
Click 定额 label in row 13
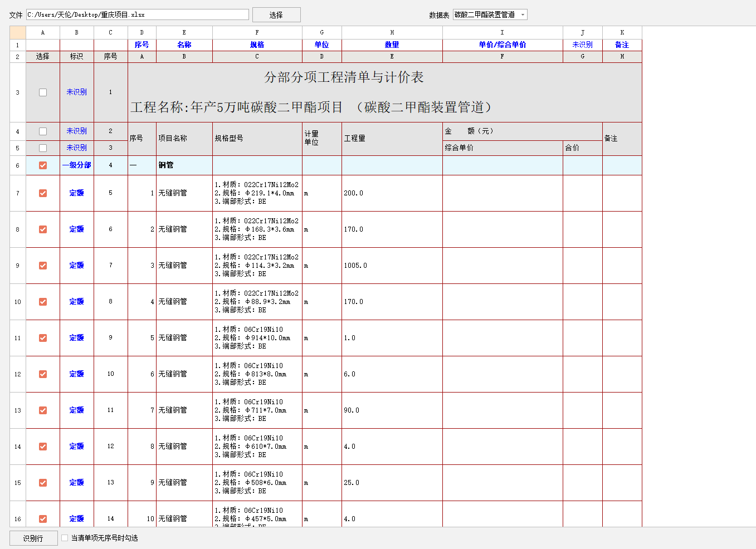(77, 410)
